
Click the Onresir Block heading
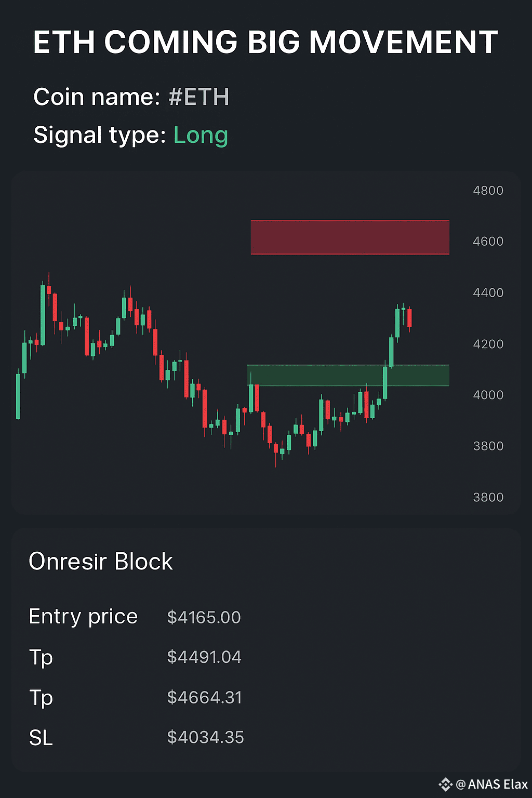click(101, 562)
